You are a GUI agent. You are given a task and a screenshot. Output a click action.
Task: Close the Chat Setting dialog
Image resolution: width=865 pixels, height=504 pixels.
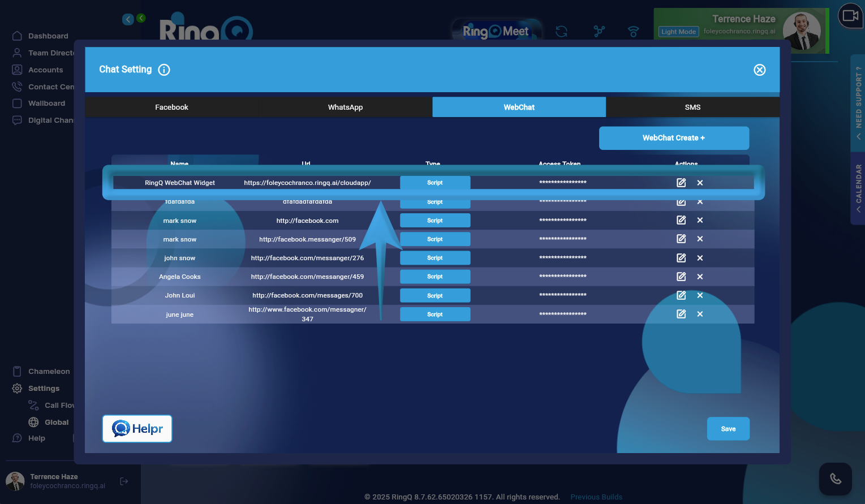coord(759,70)
